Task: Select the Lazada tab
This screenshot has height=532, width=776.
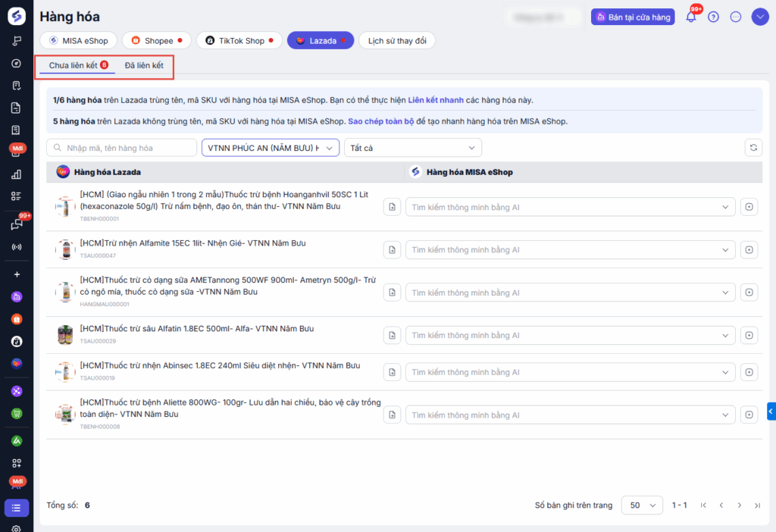Action: 321,41
